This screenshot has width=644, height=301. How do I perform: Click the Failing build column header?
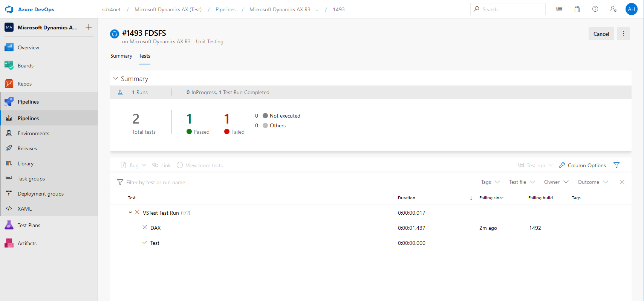point(540,198)
